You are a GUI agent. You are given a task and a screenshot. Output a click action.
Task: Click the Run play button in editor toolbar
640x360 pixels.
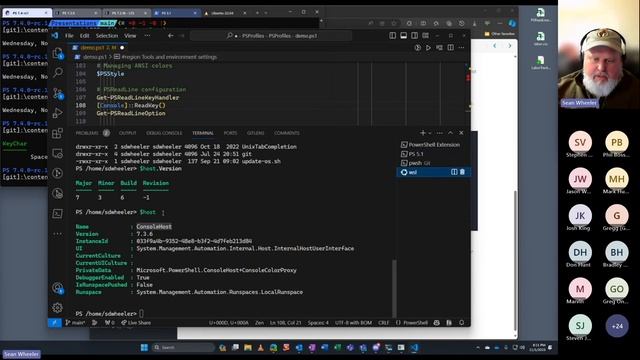(428, 48)
